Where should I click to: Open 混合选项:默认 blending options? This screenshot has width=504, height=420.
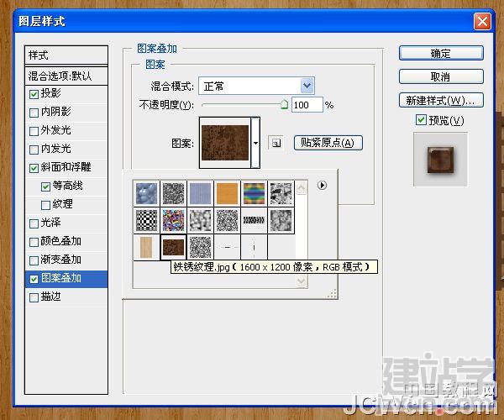[66, 76]
